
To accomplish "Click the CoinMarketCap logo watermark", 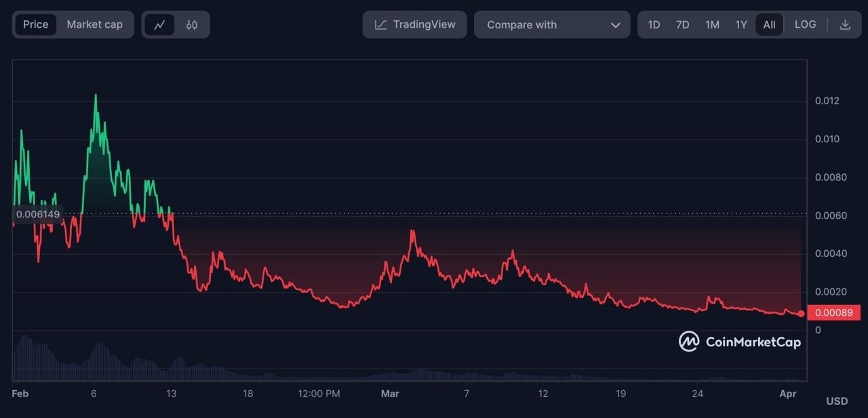I will pos(740,341).
